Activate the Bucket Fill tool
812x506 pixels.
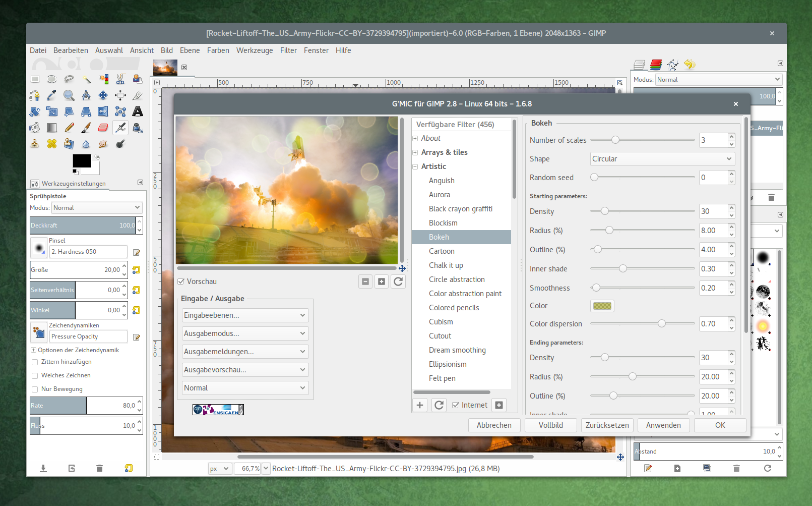(x=34, y=127)
